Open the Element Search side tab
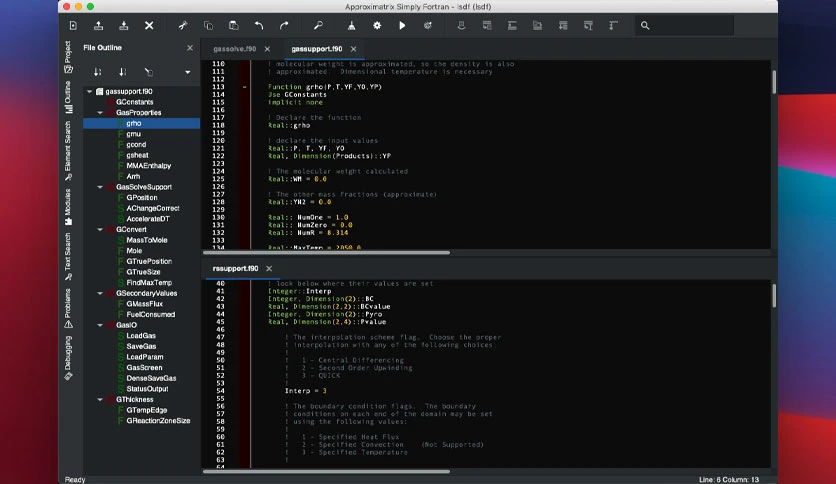The height and width of the screenshot is (484, 836). (68, 151)
